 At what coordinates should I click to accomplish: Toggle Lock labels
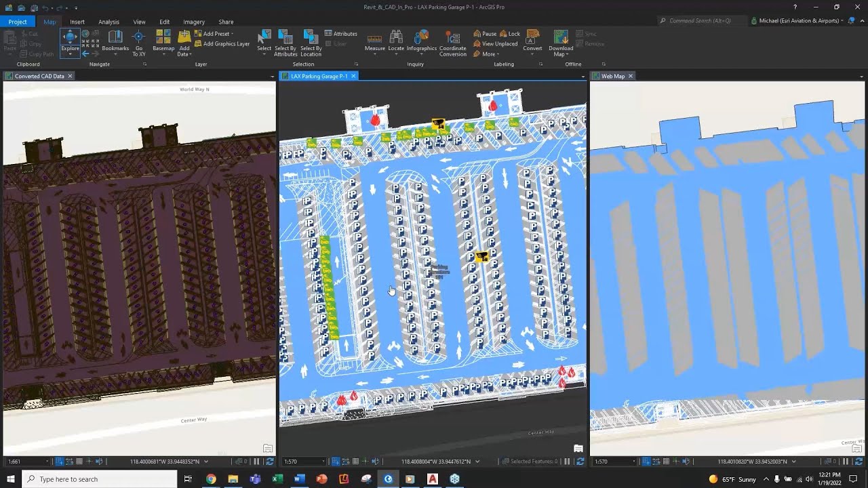(x=509, y=33)
